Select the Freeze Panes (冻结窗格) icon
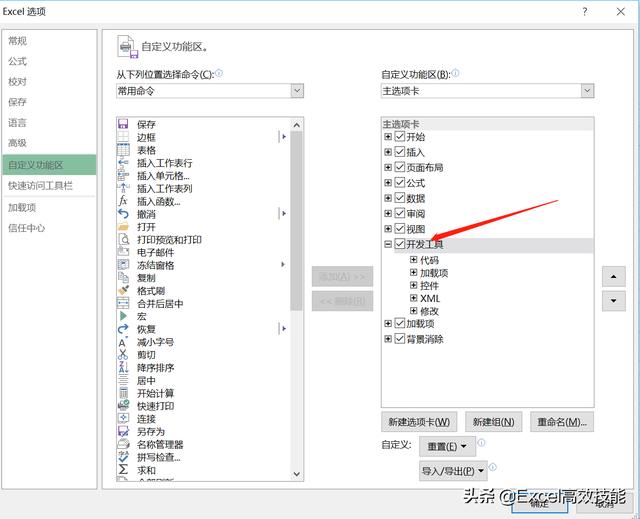 click(123, 265)
